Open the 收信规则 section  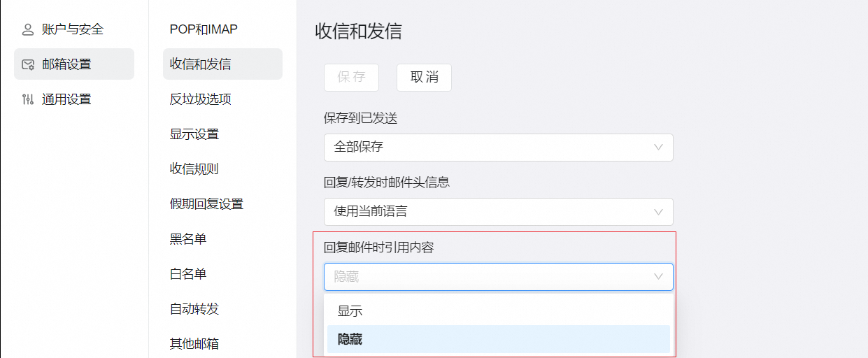point(194,169)
